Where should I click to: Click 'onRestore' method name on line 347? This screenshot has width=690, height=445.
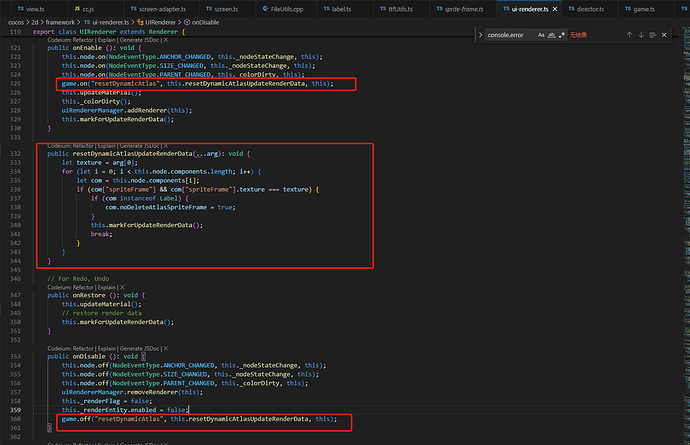(x=89, y=295)
